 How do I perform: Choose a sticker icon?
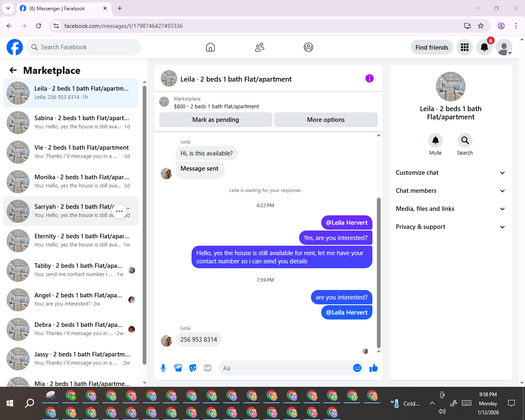pos(193,368)
